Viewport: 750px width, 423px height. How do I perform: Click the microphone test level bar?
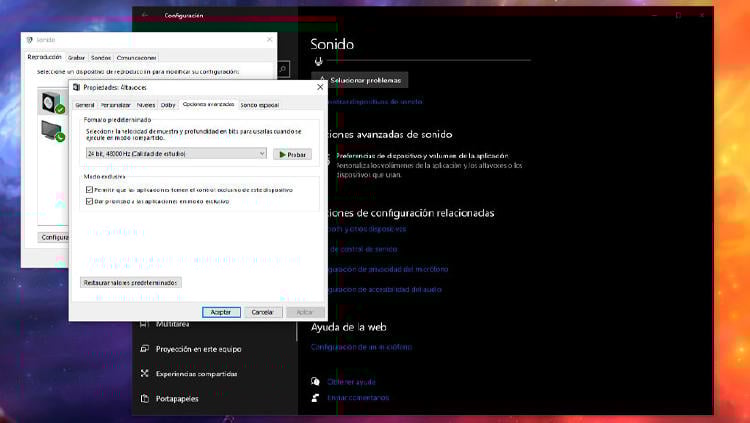pyautogui.click(x=429, y=61)
